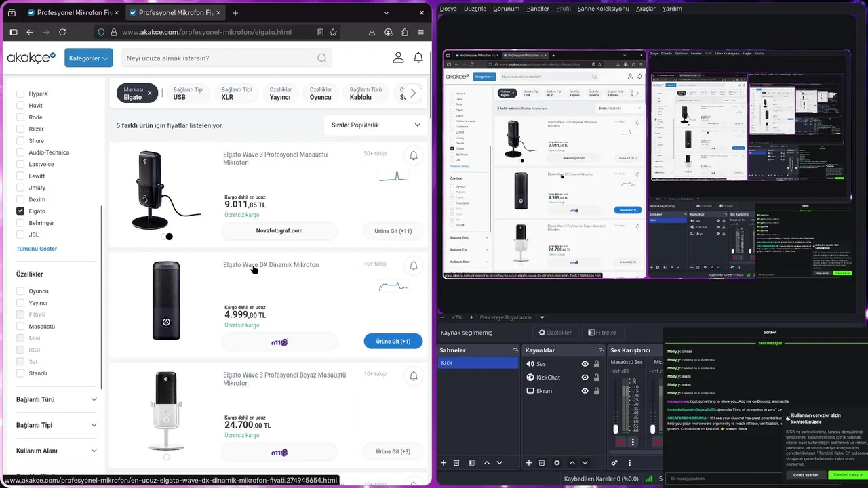Go back to the previous page

(30, 32)
